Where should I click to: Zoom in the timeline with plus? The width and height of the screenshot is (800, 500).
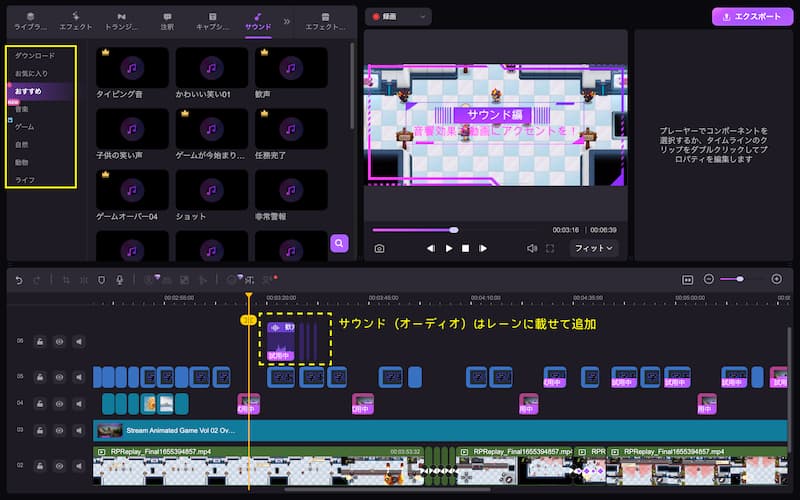pos(777,279)
